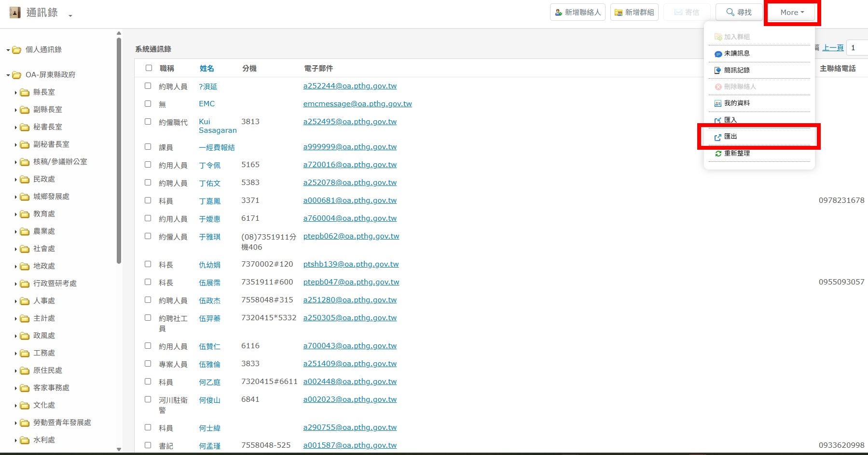Click the address book icon beside 通訊錄
This screenshot has height=455, width=868.
coord(15,13)
